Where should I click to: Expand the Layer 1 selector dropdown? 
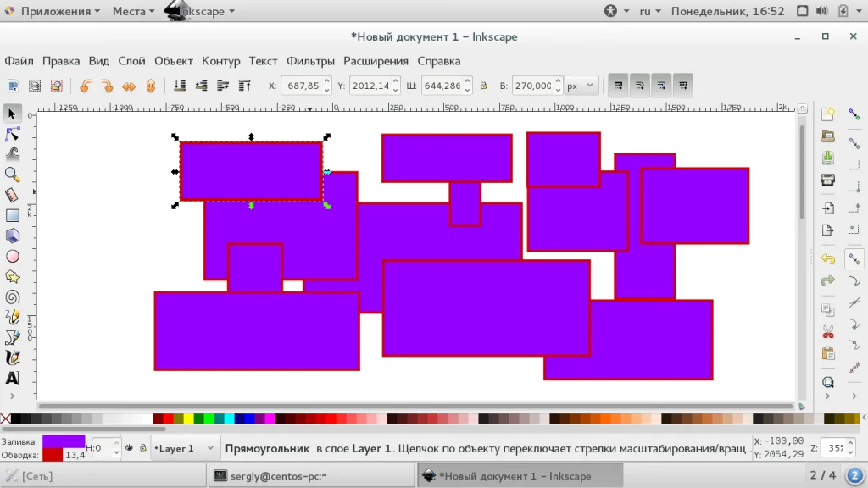coord(184,448)
